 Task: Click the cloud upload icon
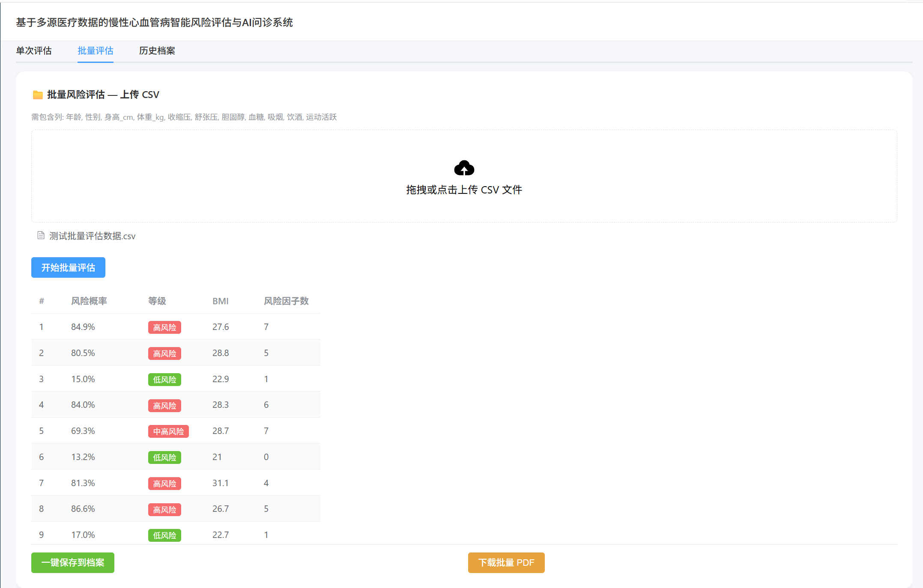464,168
